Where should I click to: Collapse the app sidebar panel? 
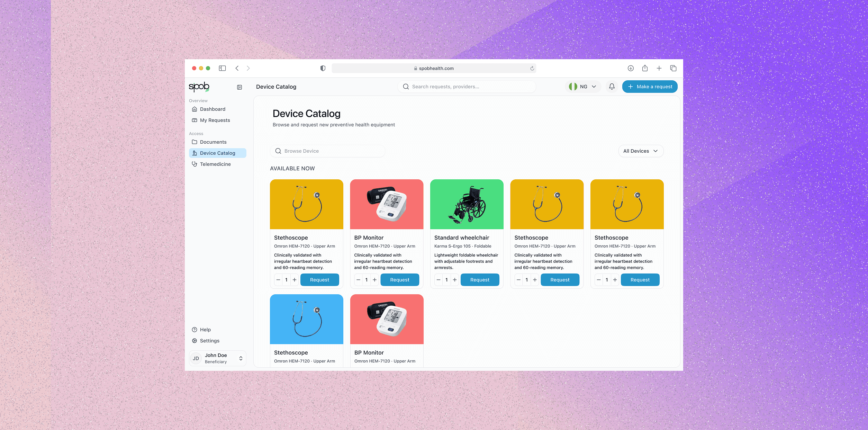[x=239, y=87]
